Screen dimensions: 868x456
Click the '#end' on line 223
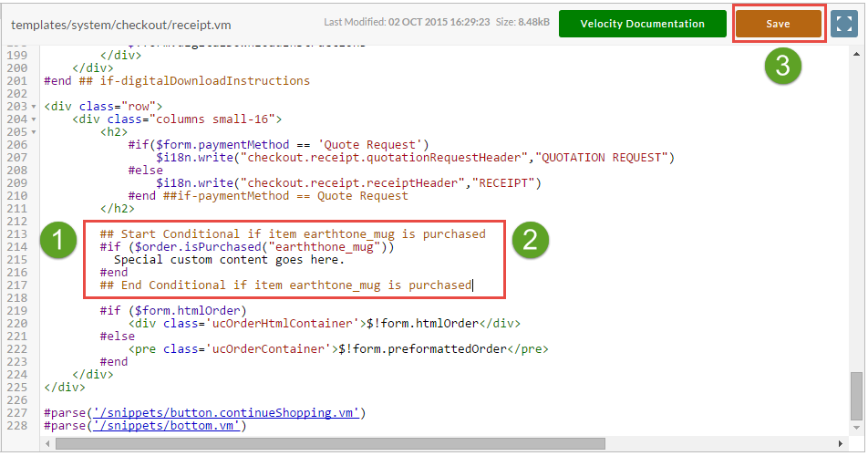pyautogui.click(x=114, y=361)
